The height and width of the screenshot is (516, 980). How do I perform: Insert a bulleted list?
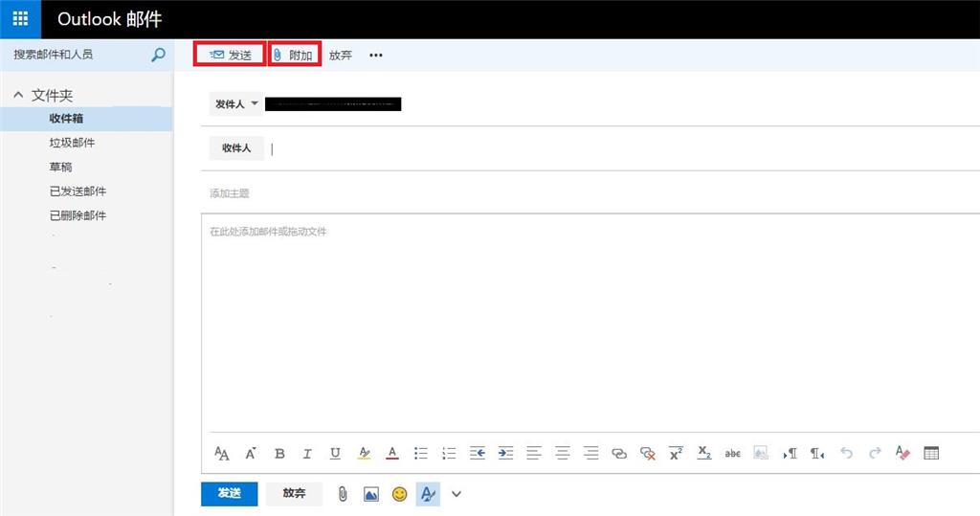[421, 454]
